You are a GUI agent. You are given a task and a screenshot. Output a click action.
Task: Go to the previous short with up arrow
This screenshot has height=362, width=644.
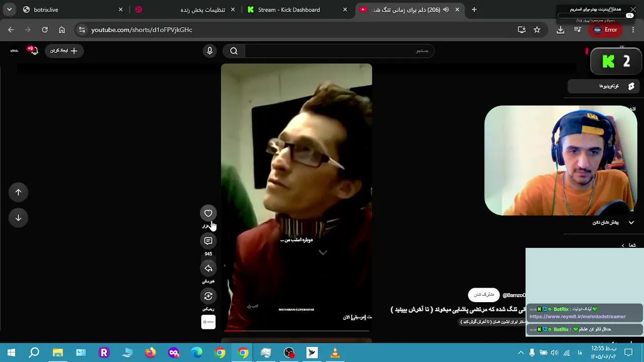coord(18,192)
